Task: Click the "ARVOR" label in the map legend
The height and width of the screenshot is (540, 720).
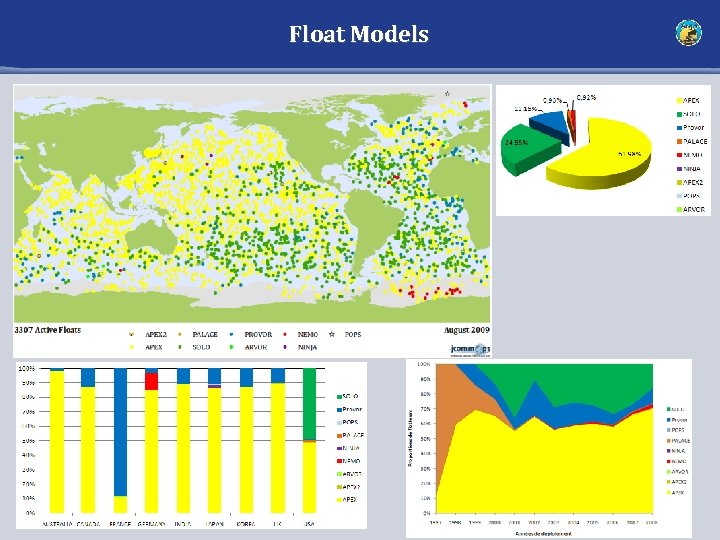Action: tap(256, 347)
